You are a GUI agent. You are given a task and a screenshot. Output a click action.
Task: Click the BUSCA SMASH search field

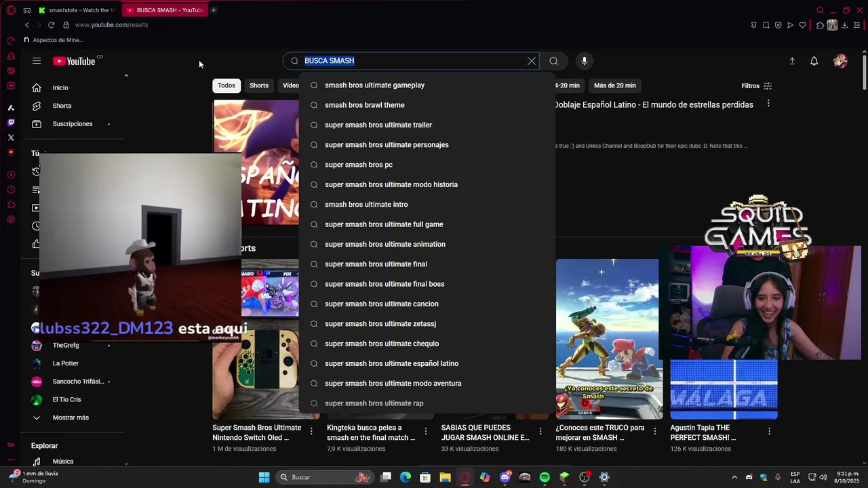coord(410,61)
